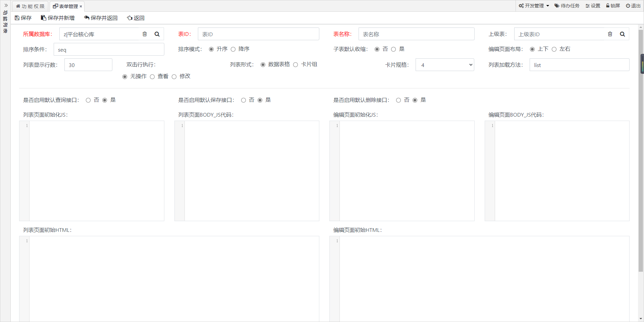Screen dimensions: 644x322
Task: Switch to the 功能权限 tab
Action: coord(30,6)
